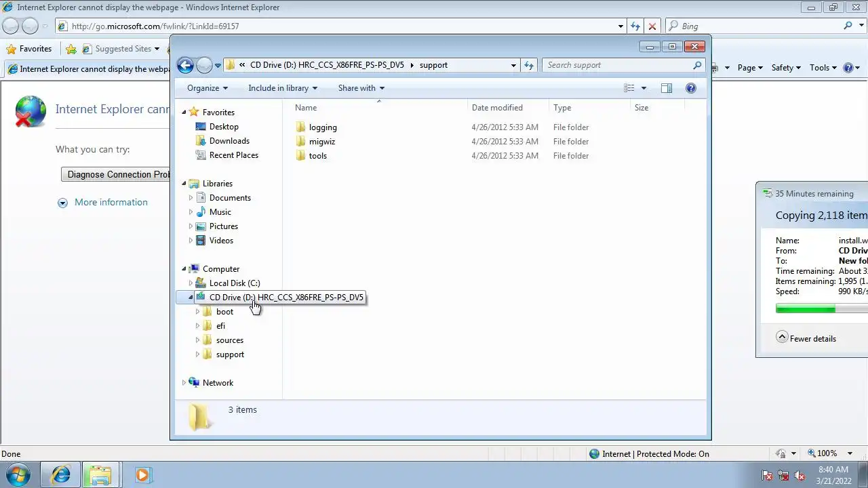Collapse the Libraries section
868x488 pixels.
184,184
